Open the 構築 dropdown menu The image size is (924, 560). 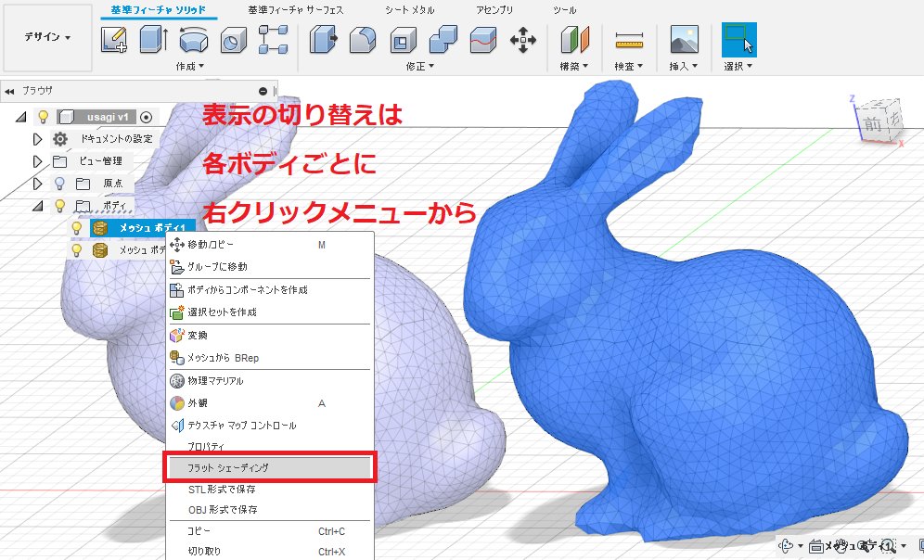[574, 66]
